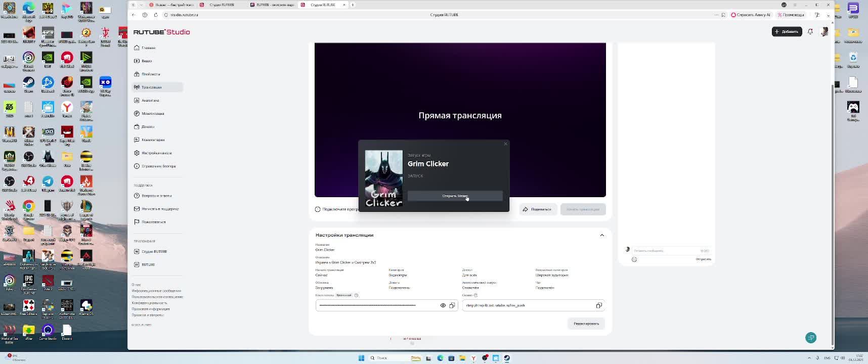Viewport: 868px width, 364px height.
Task: Click Отправить in the chat
Action: [703, 259]
